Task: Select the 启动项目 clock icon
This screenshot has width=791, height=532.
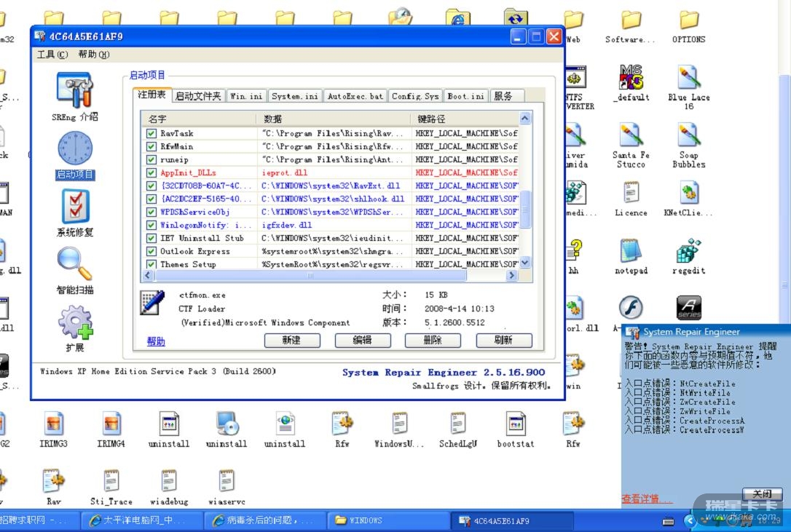Action: click(75, 148)
